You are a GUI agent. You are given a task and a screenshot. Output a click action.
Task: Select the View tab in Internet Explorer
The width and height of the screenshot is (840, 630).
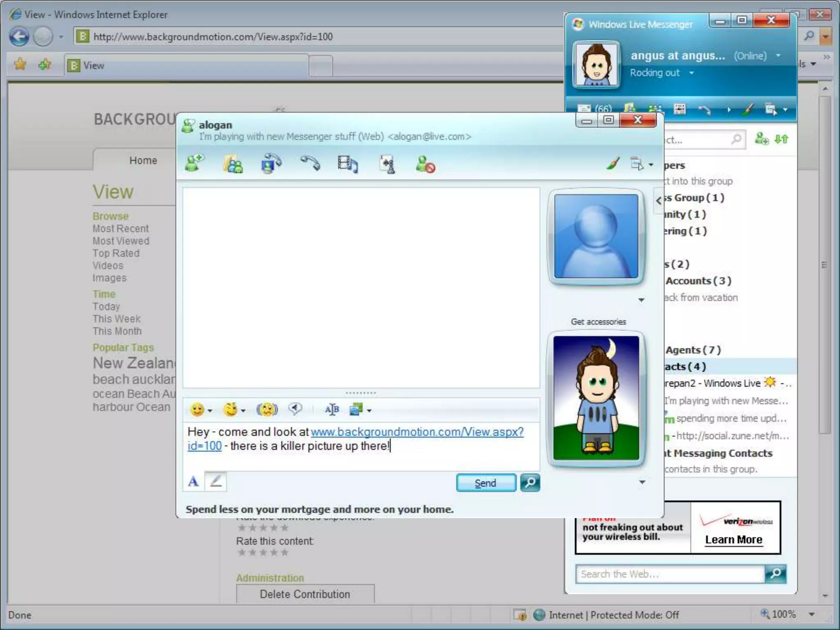coord(187,66)
